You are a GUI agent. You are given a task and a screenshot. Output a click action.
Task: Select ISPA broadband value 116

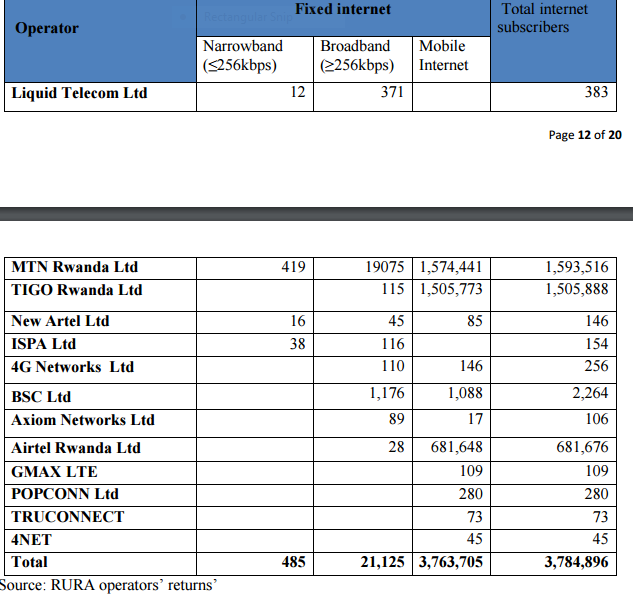click(x=393, y=344)
